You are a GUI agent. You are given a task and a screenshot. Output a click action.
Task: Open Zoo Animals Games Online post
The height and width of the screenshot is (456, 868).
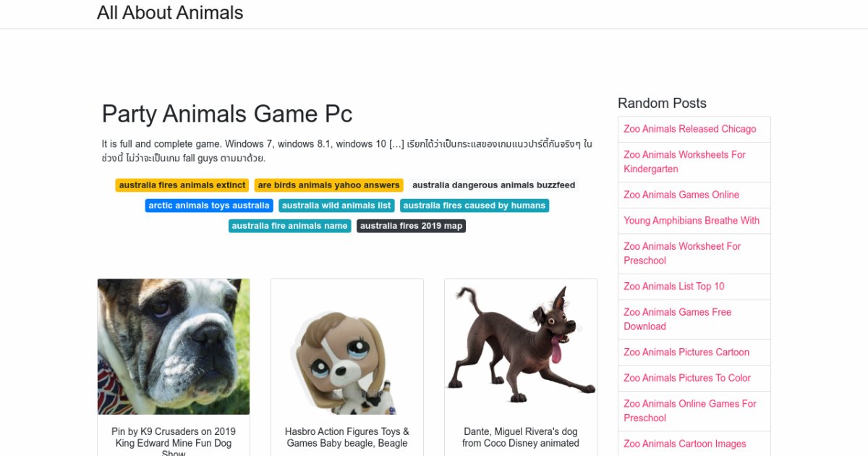[x=681, y=195]
